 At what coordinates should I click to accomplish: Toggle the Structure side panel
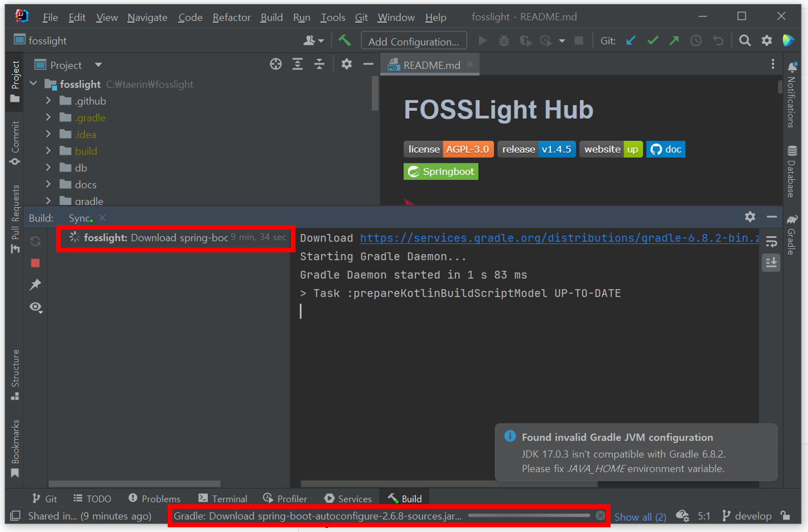click(15, 375)
